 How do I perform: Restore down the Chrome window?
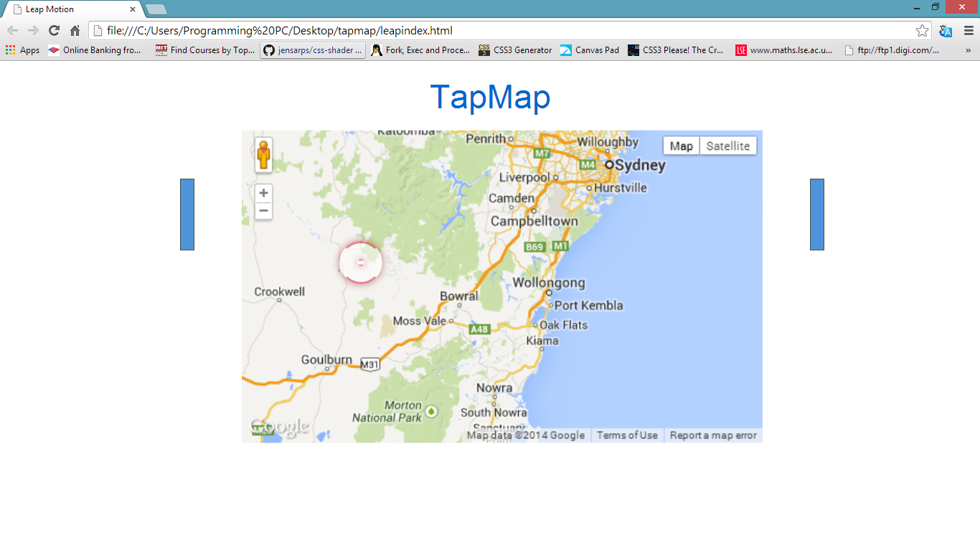coord(936,7)
